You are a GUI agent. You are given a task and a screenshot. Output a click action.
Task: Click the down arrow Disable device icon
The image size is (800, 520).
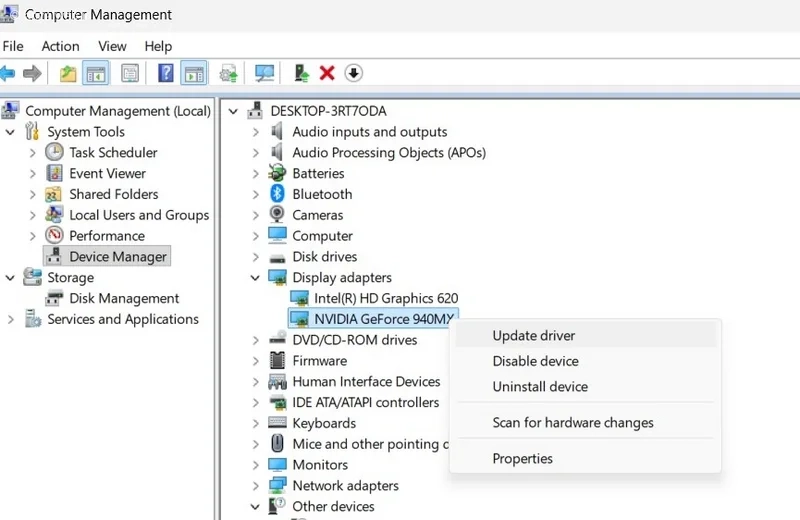coord(354,73)
